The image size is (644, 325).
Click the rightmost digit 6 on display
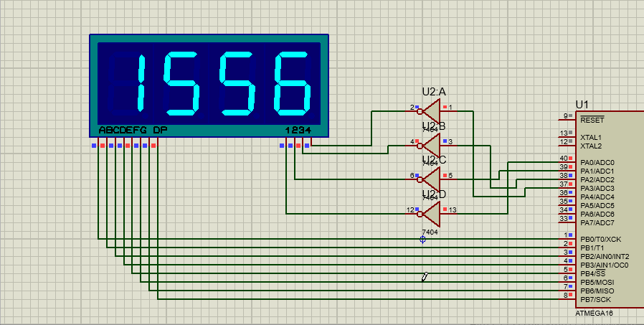coord(293,83)
